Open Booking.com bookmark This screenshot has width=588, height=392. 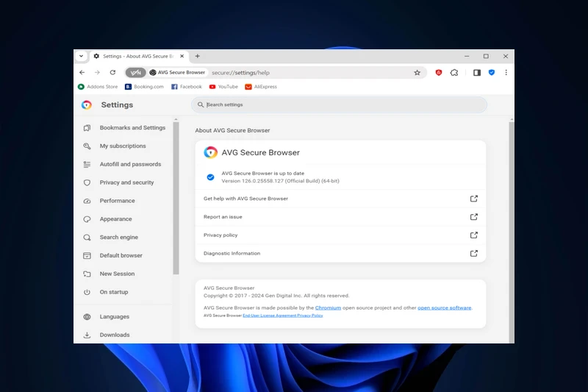[144, 87]
